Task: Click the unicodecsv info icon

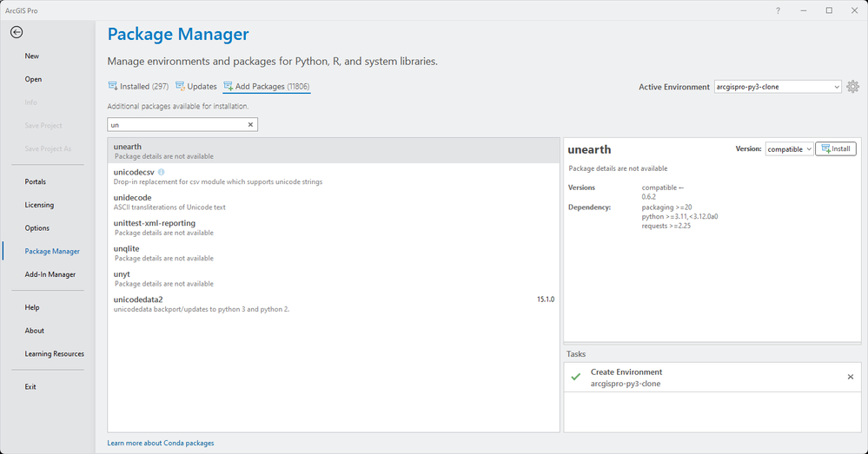Action: pos(161,172)
